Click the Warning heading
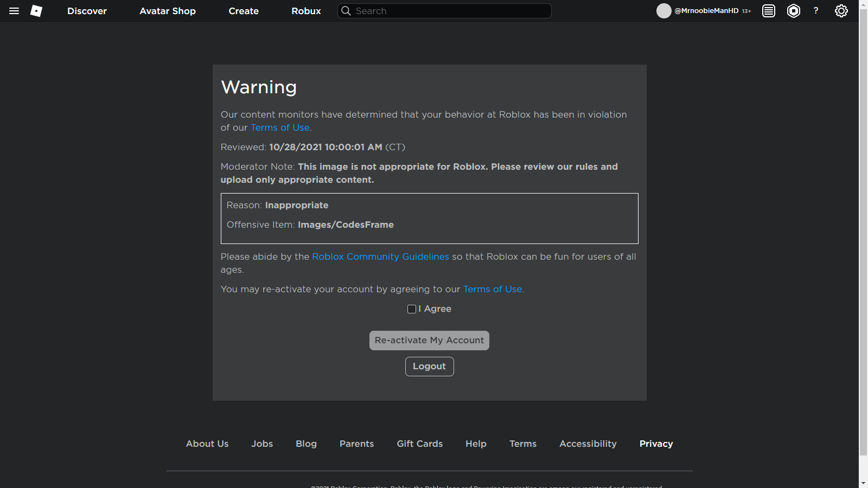The image size is (868, 488). [259, 87]
